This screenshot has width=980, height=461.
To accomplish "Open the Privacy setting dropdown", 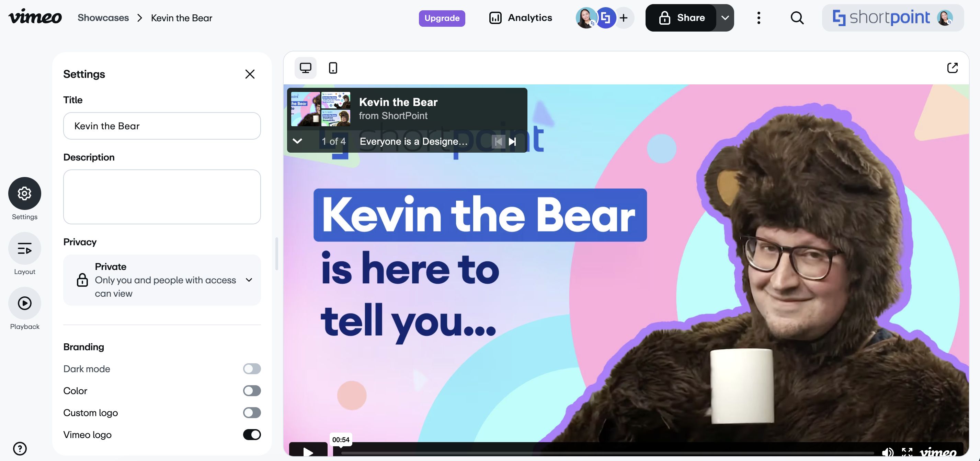I will [249, 280].
